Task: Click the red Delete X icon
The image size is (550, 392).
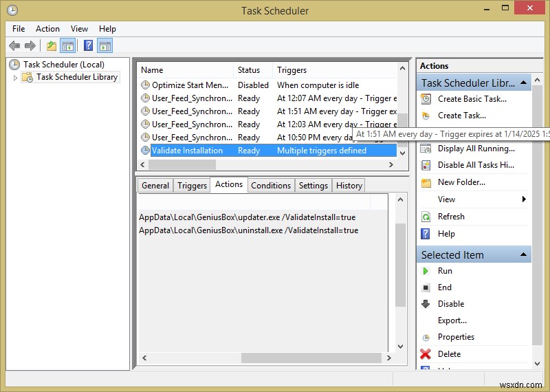Action: (x=426, y=354)
